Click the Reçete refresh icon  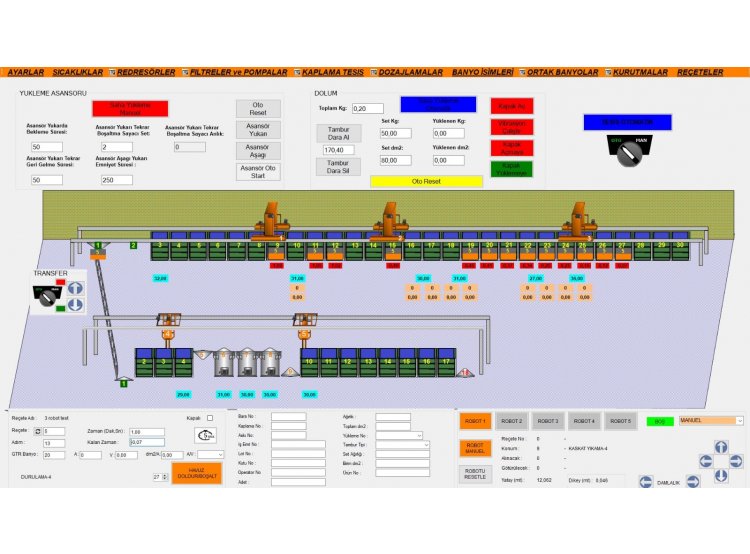(x=38, y=431)
